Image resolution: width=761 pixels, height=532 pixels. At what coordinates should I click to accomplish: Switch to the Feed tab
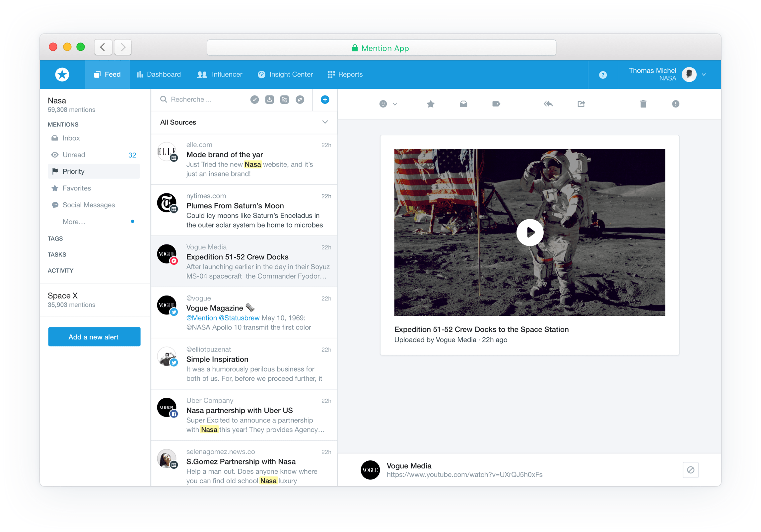107,74
